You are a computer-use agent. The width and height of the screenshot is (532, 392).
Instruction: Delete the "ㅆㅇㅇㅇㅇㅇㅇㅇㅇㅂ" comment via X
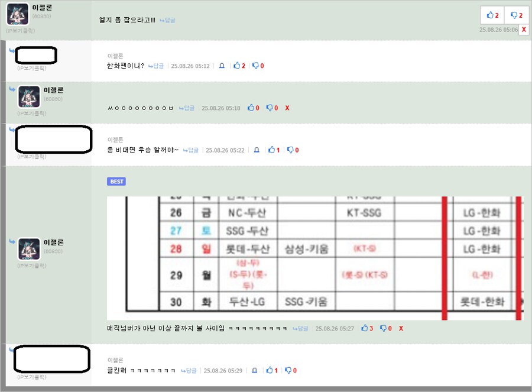point(287,108)
